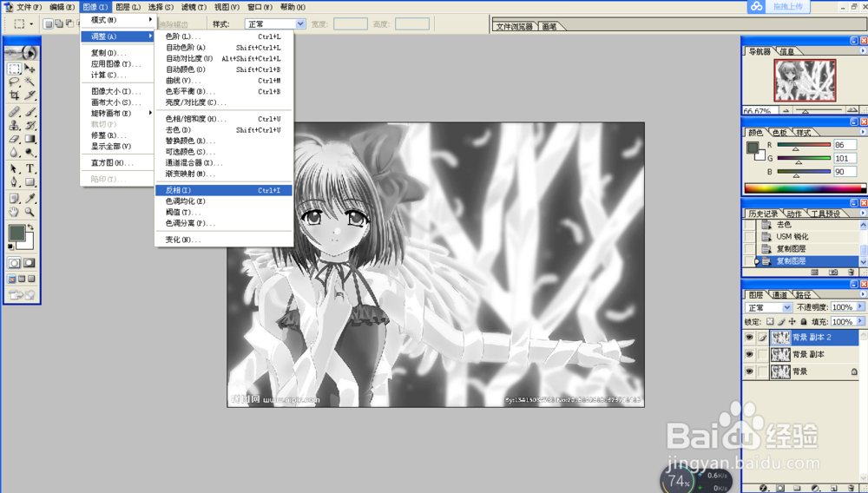
Task: Select the Path Selection arrow tool
Action: [x=15, y=168]
